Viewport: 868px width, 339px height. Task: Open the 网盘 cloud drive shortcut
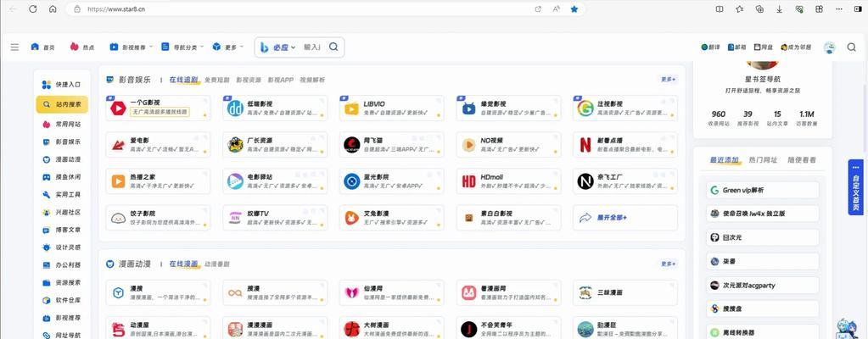[764, 47]
